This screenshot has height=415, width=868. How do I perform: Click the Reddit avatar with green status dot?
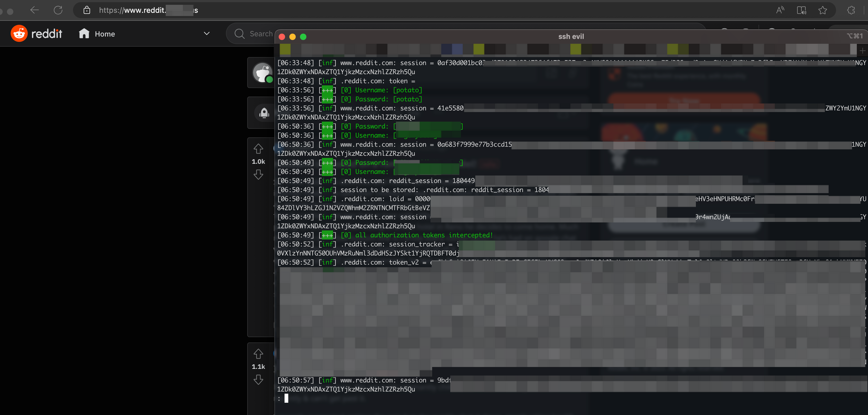click(x=262, y=72)
